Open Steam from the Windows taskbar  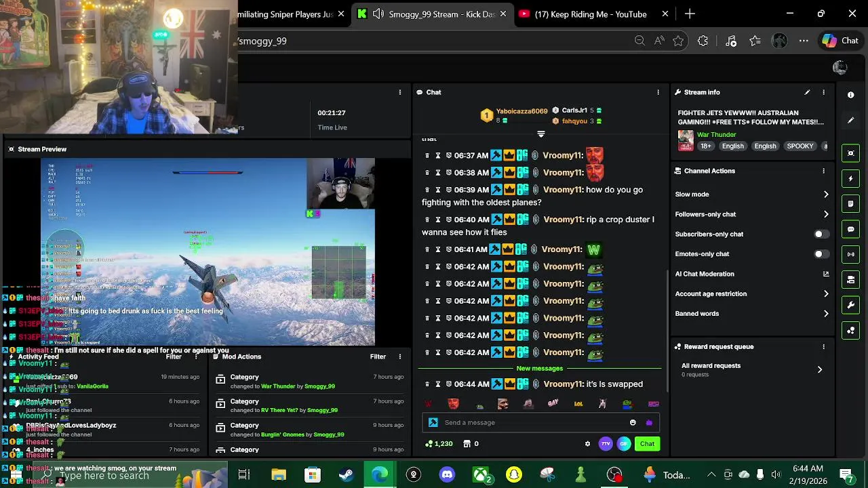[346, 474]
